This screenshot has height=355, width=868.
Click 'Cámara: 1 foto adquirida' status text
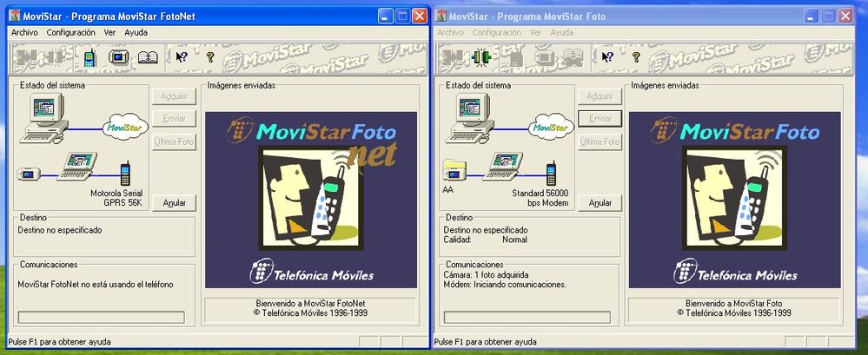tap(486, 275)
